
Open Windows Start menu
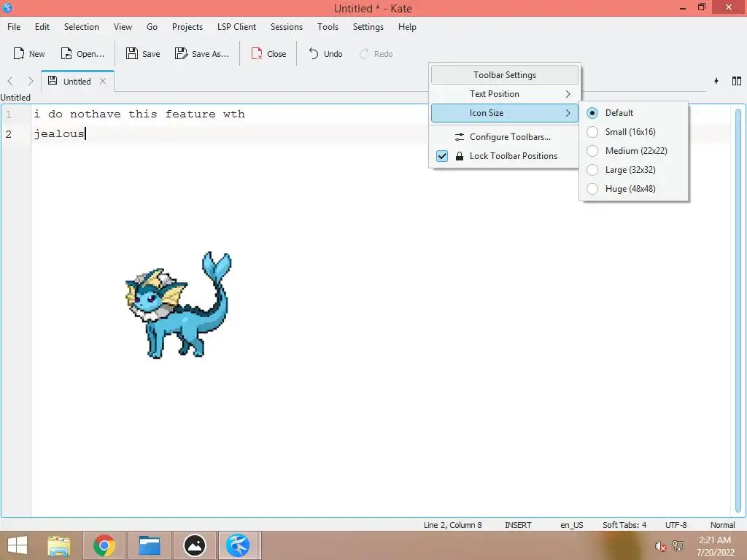point(18,545)
